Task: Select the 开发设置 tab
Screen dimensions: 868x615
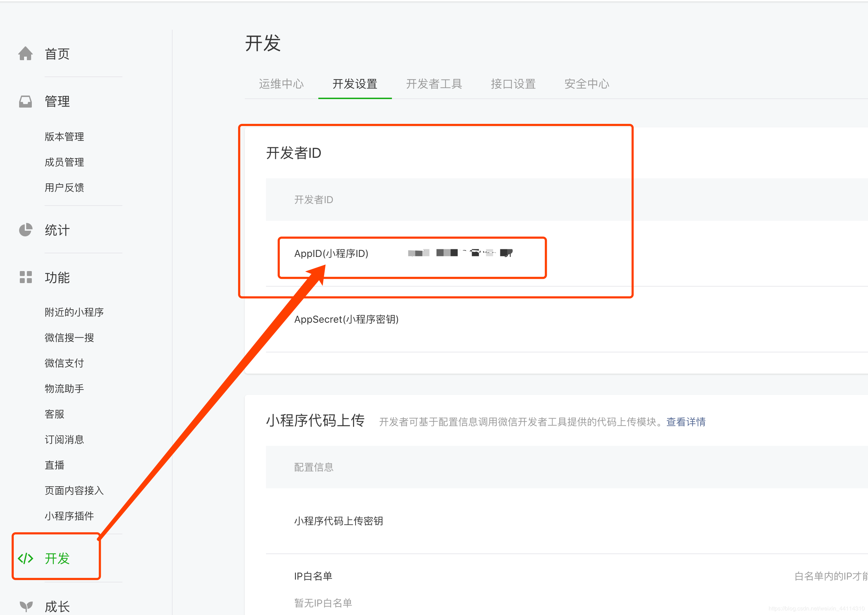Action: [x=355, y=84]
